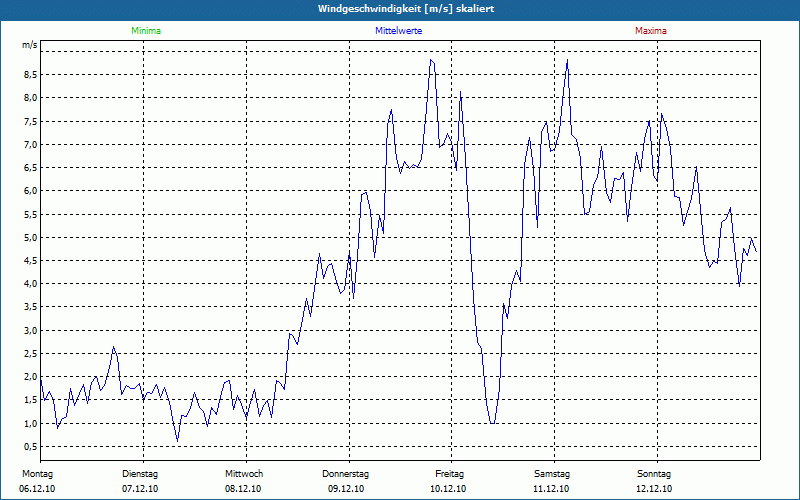Click the m/s unit label on the axis
The width and height of the screenshot is (800, 500).
tap(30, 45)
